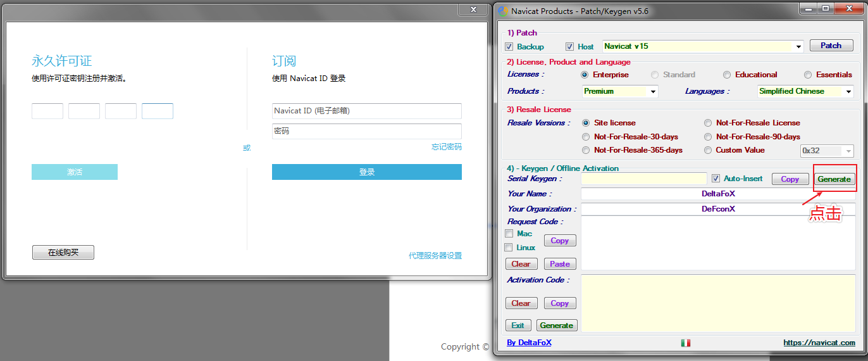Click the Paste button
The height and width of the screenshot is (361, 868).
coord(560,264)
